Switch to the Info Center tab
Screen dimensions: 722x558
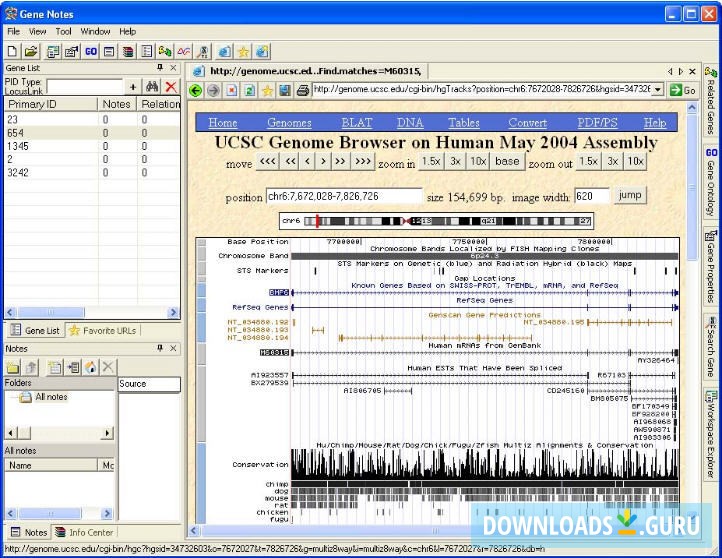[84, 532]
